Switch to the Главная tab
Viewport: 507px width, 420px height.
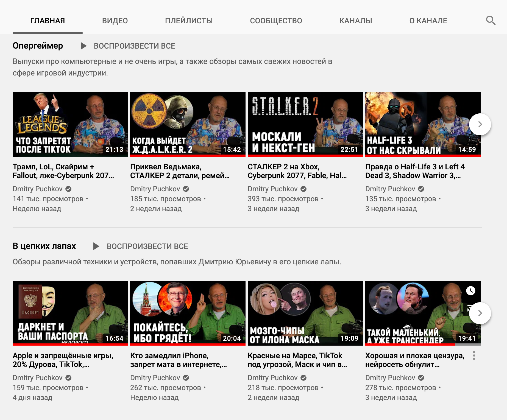click(48, 21)
